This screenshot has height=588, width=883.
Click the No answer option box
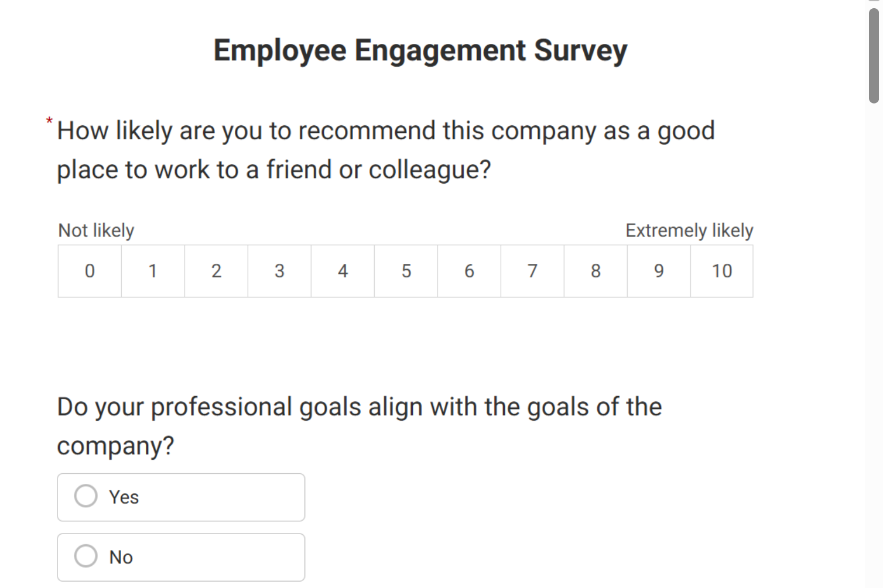[x=181, y=557]
